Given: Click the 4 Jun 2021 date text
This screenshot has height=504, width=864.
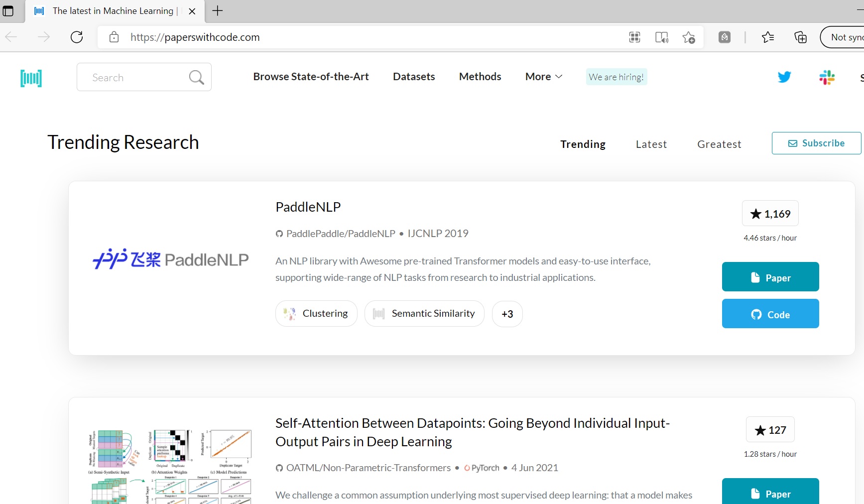Looking at the screenshot, I should (534, 468).
